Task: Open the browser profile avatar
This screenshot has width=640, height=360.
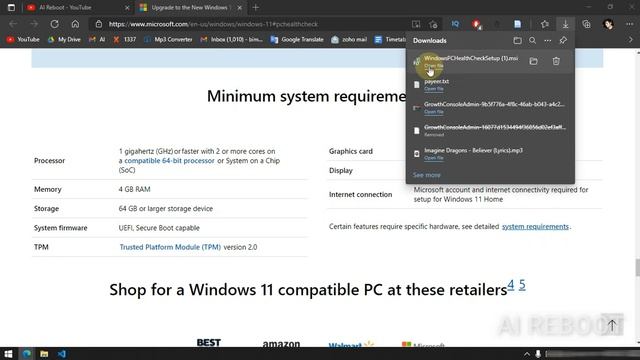Action: [x=608, y=24]
